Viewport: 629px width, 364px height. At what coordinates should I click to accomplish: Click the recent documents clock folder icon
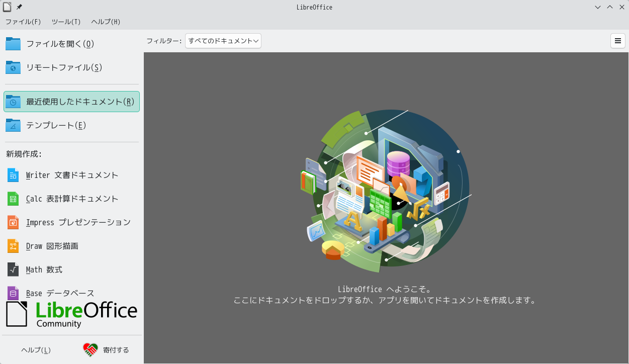coord(13,102)
